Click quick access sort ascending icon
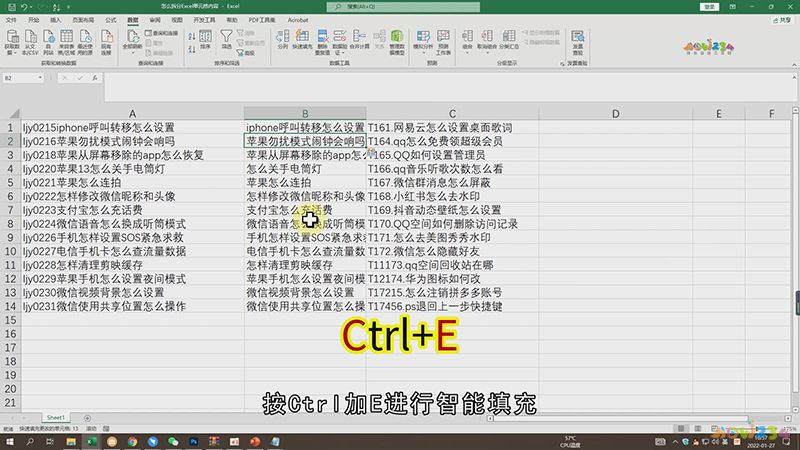Viewport: 800px width, 450px height. tap(56, 7)
